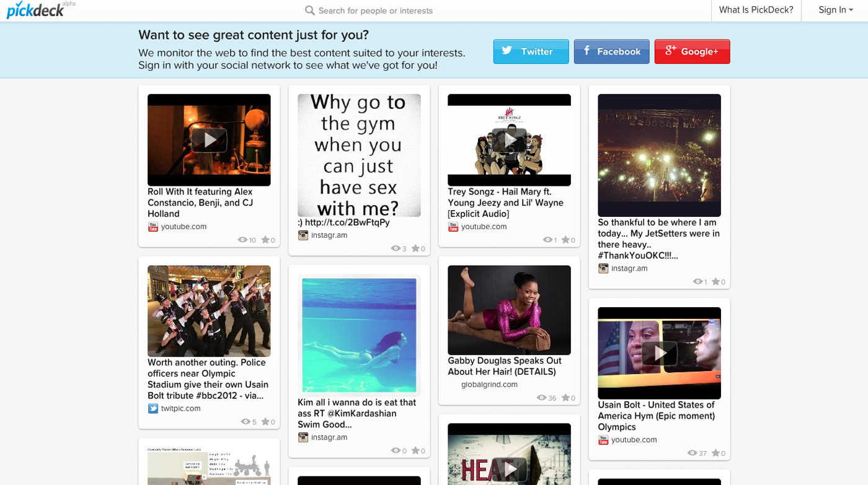Screen dimensions: 868x485
Task: Star the JetSetters ThankYouOKC card
Action: 715,282
